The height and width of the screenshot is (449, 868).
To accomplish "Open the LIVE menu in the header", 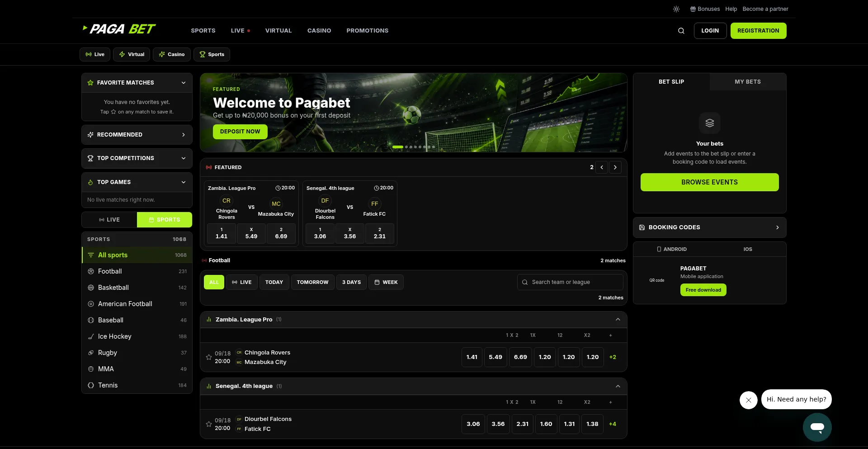I will [240, 31].
